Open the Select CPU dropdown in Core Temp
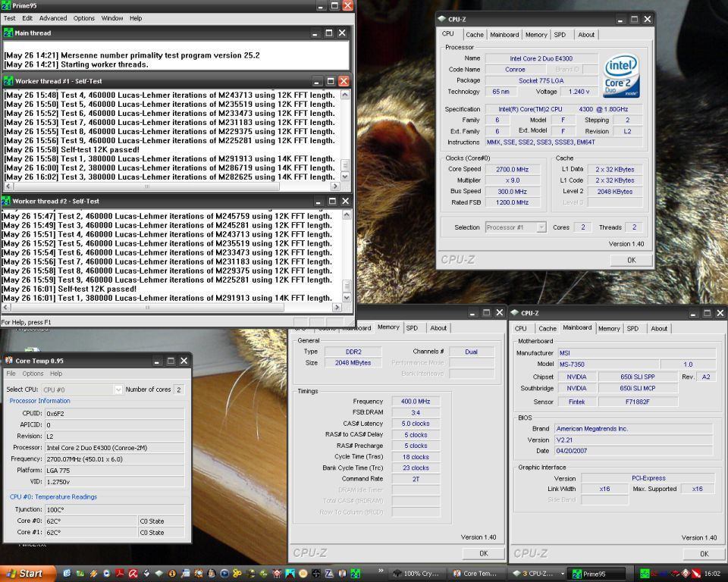Image resolution: width=728 pixels, height=582 pixels. 118,390
